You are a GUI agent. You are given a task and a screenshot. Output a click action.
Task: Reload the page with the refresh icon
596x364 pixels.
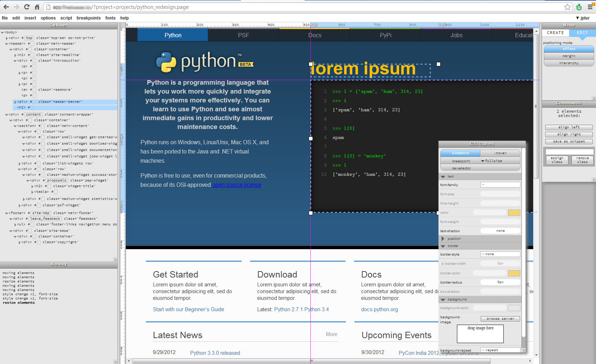[x=27, y=7]
